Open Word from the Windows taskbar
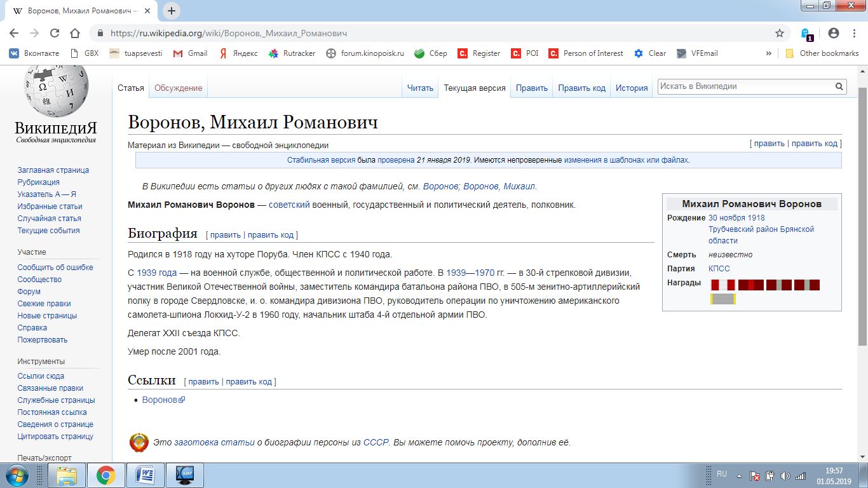 pos(145,475)
